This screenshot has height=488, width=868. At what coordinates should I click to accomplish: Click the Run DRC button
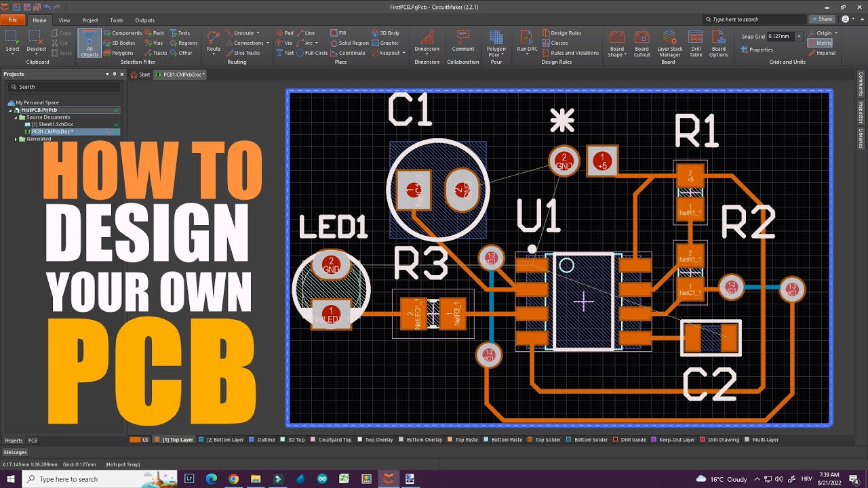click(527, 41)
